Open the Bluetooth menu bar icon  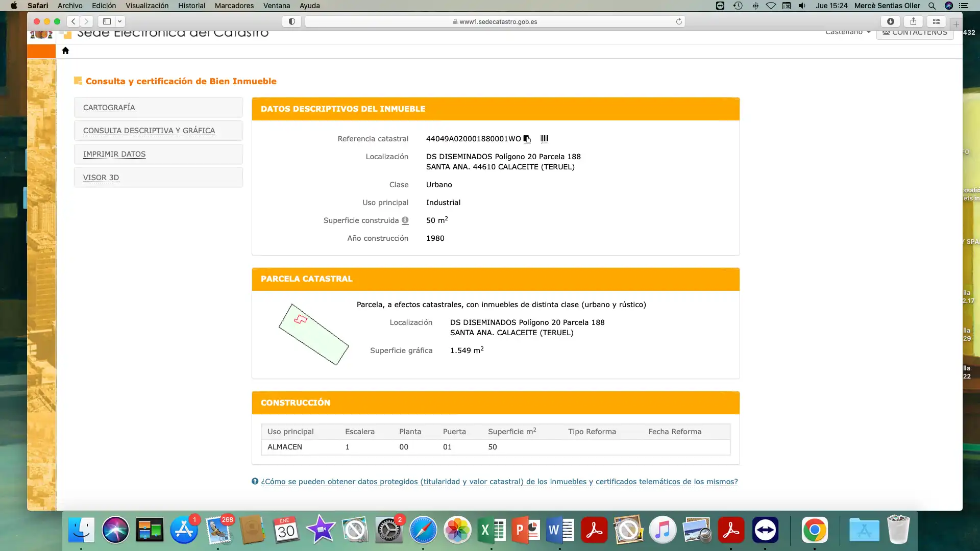point(755,6)
